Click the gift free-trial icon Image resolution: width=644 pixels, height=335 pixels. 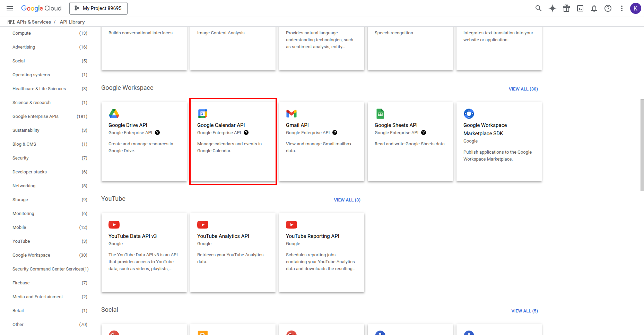[566, 8]
